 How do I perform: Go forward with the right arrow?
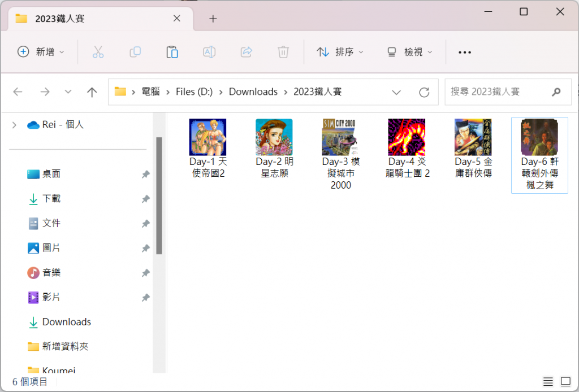coord(45,92)
